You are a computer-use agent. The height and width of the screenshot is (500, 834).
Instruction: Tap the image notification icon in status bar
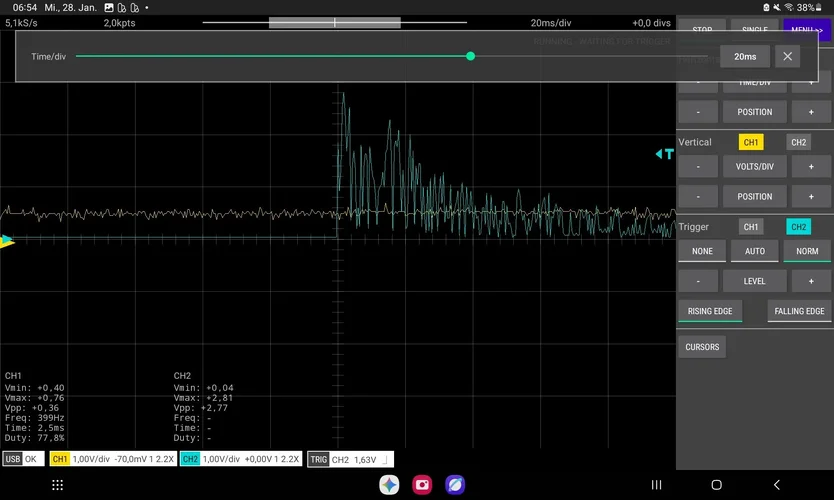(109, 7)
